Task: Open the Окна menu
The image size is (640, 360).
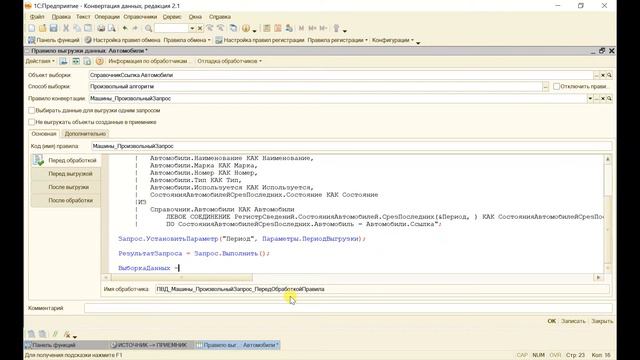Action: pyautogui.click(x=195, y=17)
